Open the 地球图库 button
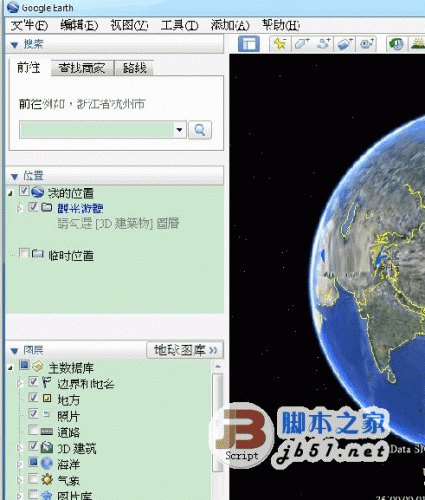The height and width of the screenshot is (500, 425). [x=185, y=350]
